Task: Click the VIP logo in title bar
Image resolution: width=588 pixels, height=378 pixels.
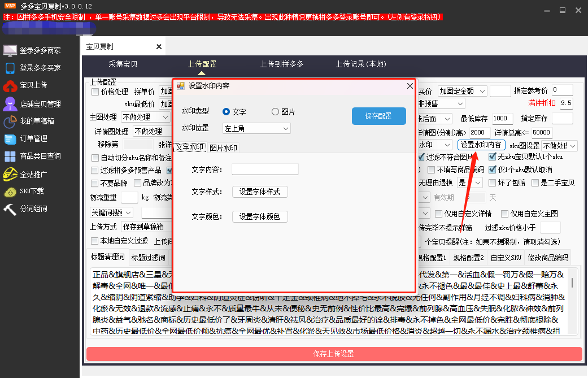Action: [x=10, y=6]
